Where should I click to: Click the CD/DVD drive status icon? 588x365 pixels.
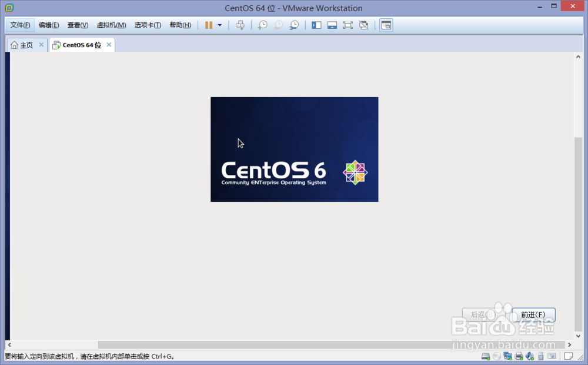tap(497, 356)
